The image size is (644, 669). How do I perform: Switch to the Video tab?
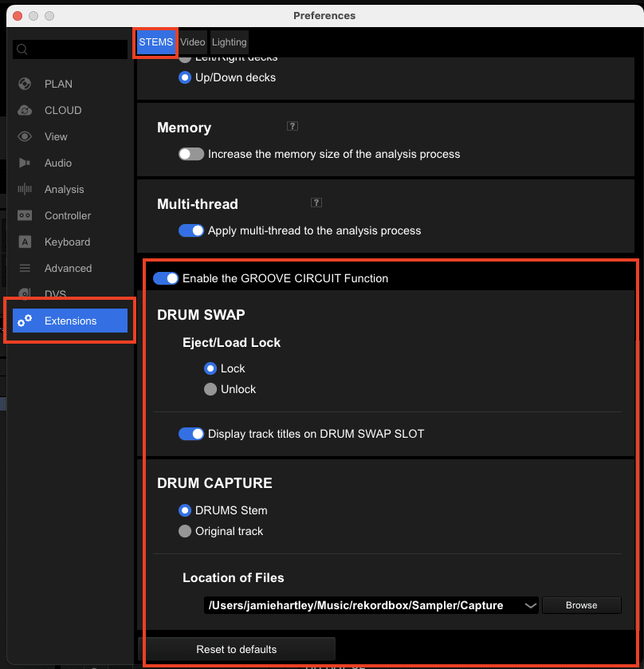coord(192,42)
